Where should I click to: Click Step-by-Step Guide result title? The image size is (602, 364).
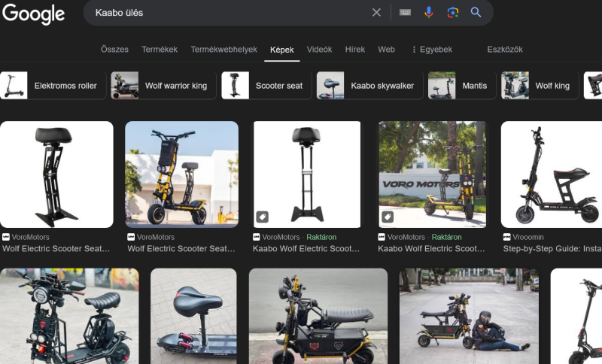552,248
